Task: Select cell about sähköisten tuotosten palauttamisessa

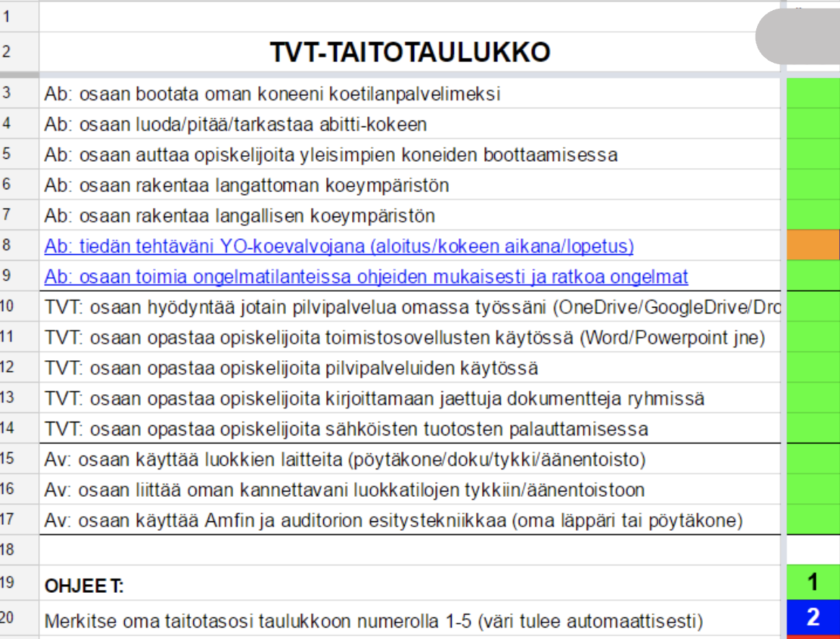Action: (410, 429)
